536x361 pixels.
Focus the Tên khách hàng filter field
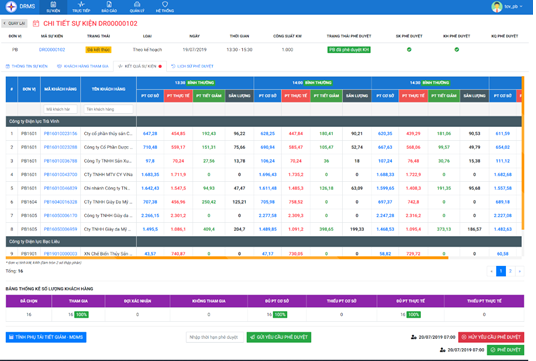tap(108, 109)
